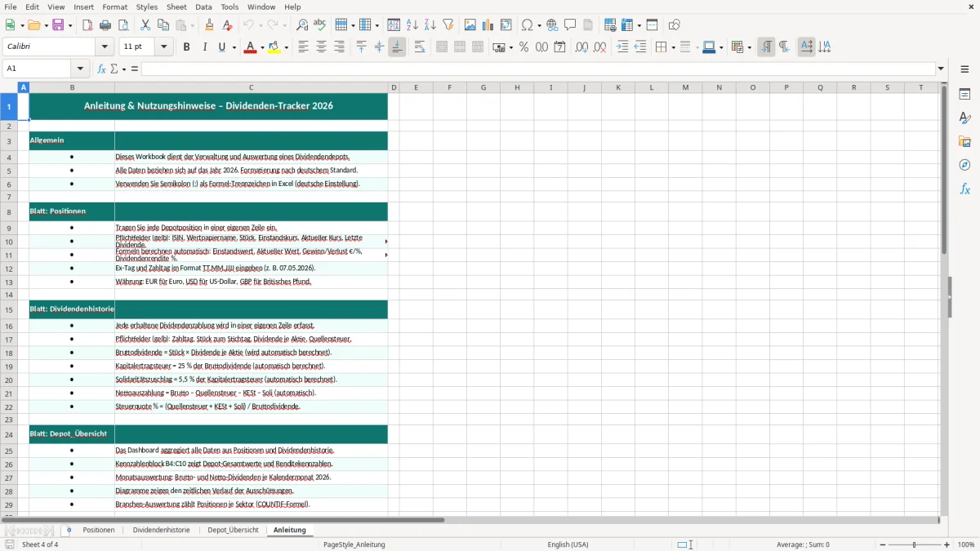The image size is (980, 551).
Task: Toggle Align Left
Action: (303, 47)
